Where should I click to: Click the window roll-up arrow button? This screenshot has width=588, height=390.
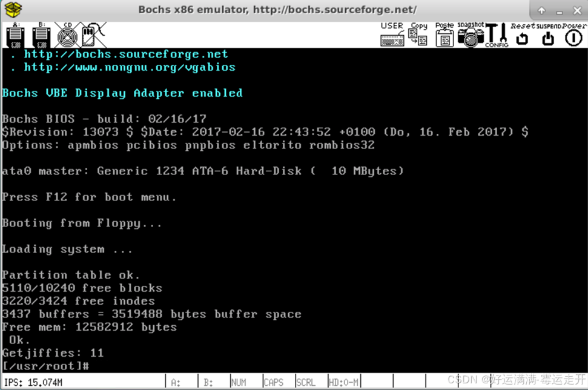point(541,10)
